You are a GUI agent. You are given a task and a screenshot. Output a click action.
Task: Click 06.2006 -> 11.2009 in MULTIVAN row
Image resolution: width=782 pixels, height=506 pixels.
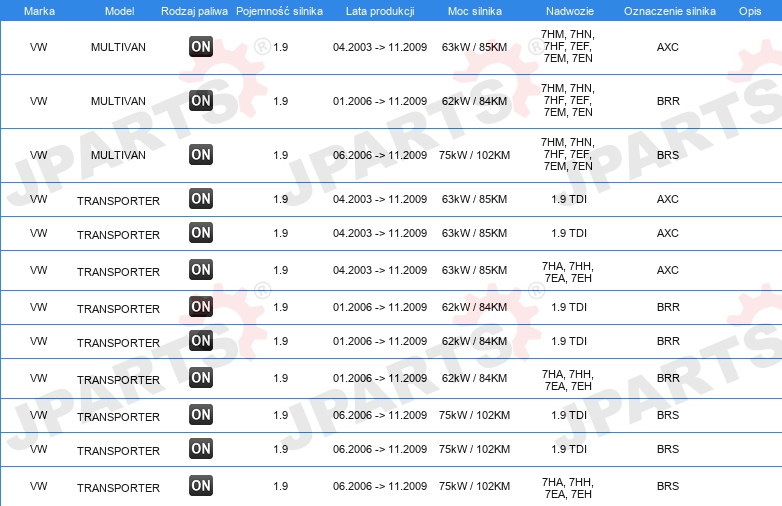point(380,155)
